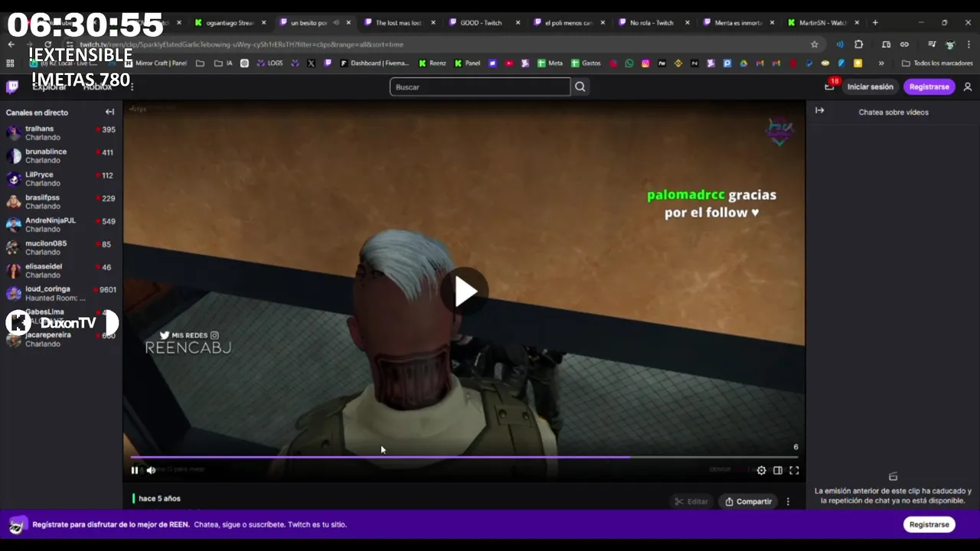Open the WhatsApp bookmark icon
980x551 pixels.
tap(629, 64)
